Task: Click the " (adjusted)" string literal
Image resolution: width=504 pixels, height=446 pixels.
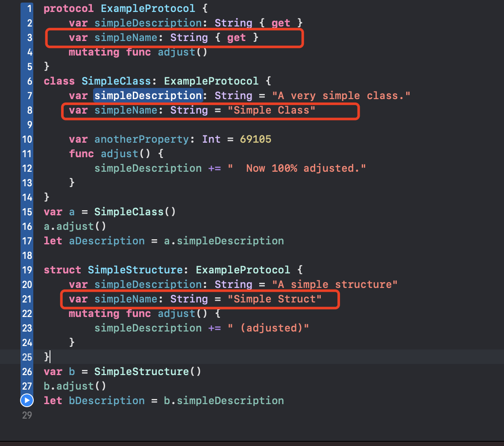Action: click(x=268, y=328)
